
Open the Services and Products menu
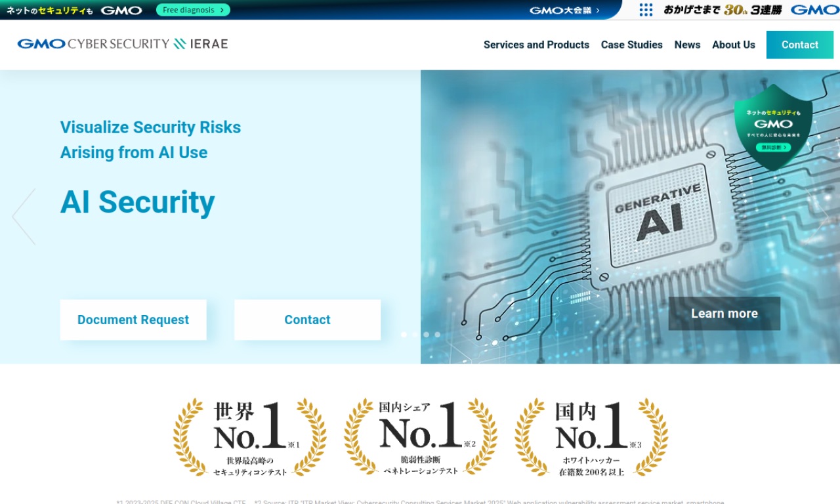[x=536, y=45]
